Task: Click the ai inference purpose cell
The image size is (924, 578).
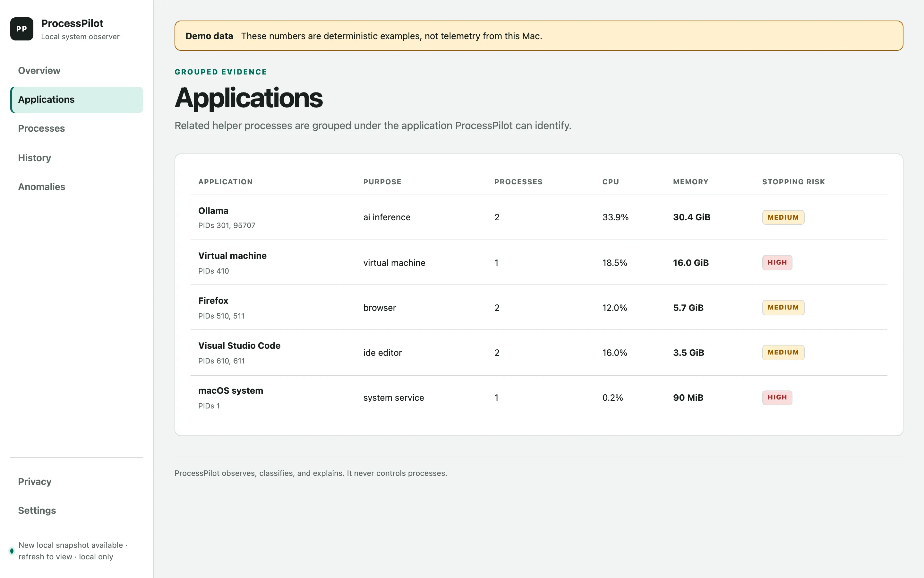Action: click(387, 217)
